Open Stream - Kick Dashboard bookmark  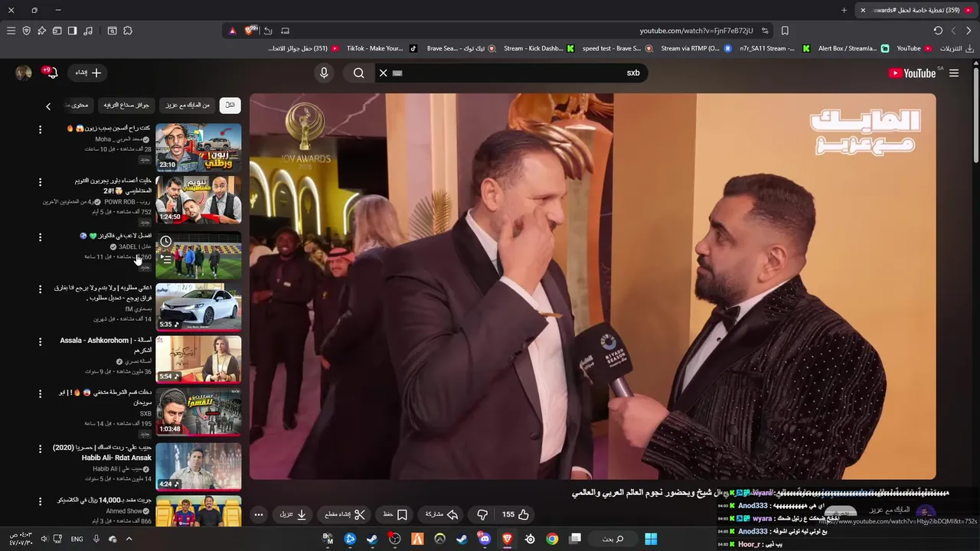click(539, 48)
